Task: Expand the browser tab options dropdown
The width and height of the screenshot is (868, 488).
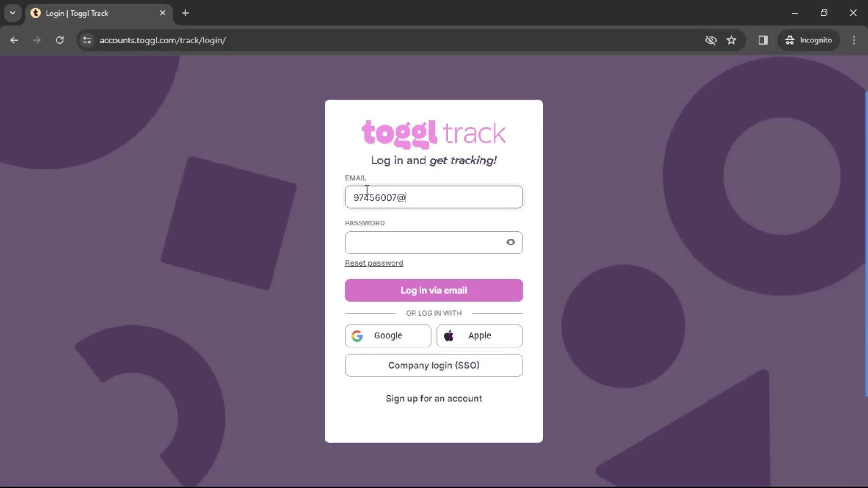Action: tap(13, 13)
